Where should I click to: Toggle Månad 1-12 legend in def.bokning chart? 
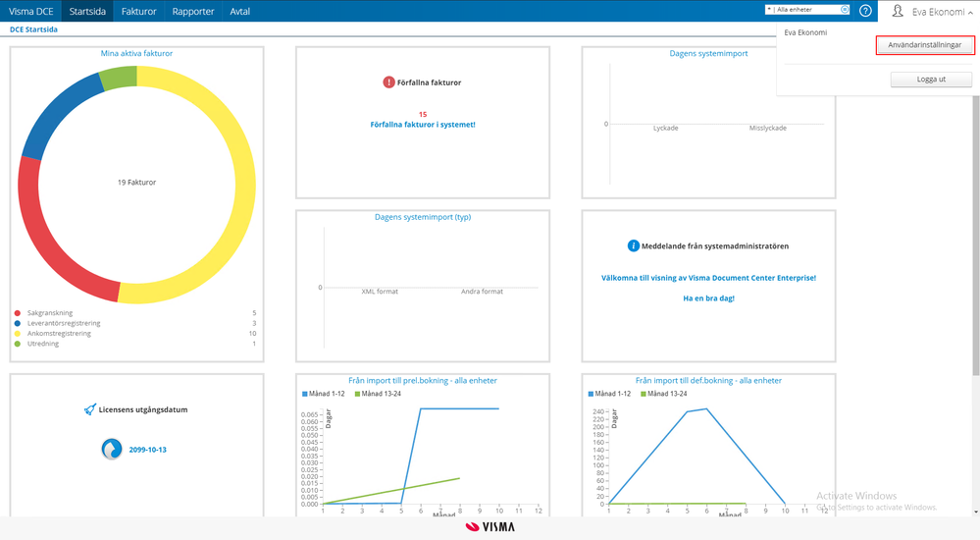click(x=609, y=394)
